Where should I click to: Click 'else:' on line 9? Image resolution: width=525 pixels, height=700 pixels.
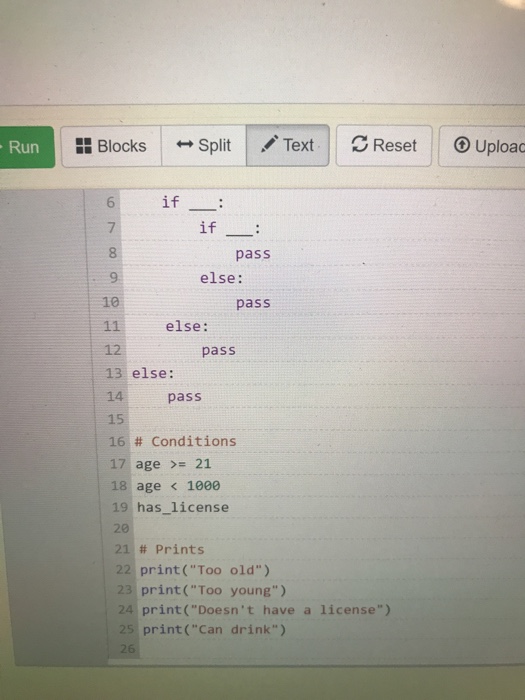pos(221,278)
